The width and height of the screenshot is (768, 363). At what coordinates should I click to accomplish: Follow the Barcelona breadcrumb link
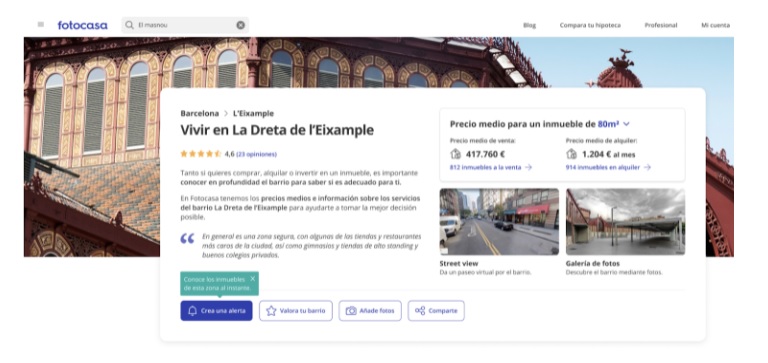[x=199, y=113]
